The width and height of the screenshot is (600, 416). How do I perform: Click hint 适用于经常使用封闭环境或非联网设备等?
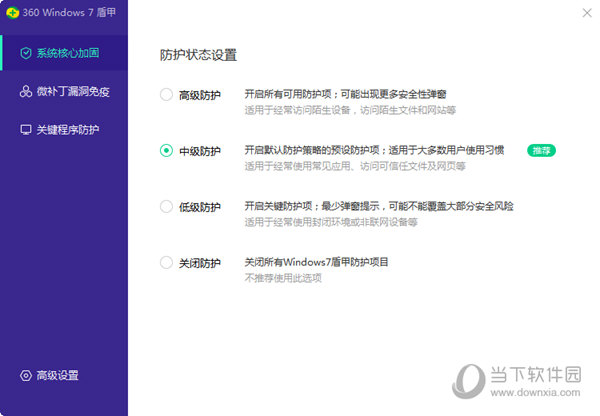(331, 222)
